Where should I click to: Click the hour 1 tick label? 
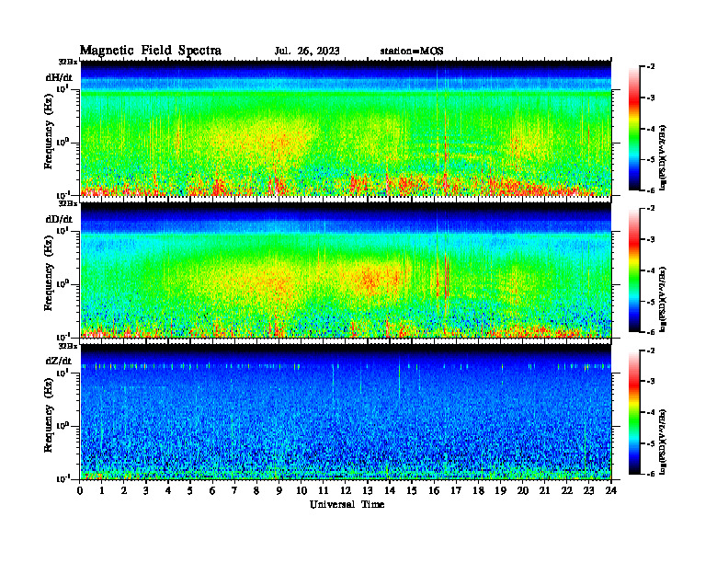coord(102,490)
